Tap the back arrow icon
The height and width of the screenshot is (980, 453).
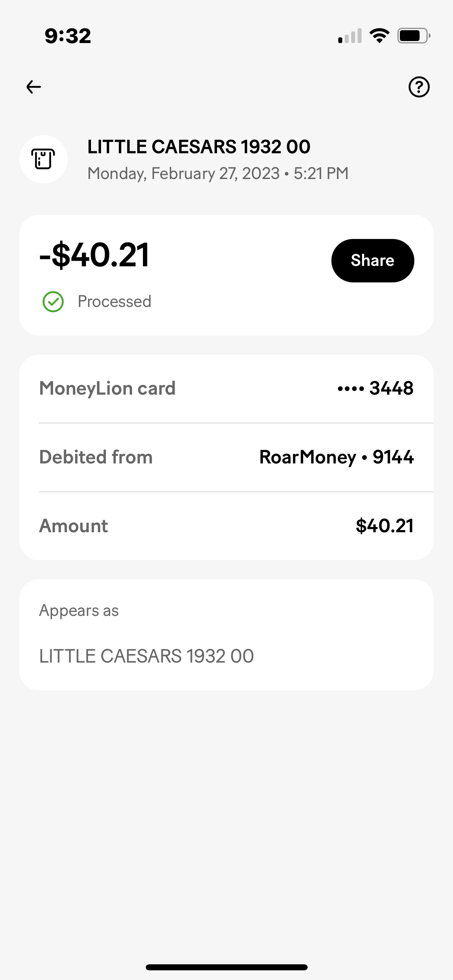pyautogui.click(x=34, y=87)
